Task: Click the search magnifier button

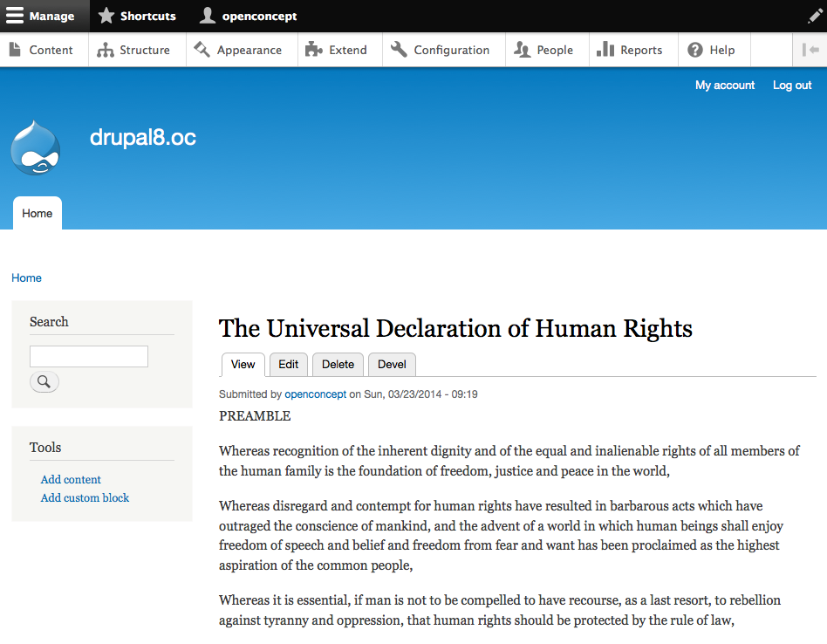Action: [44, 381]
